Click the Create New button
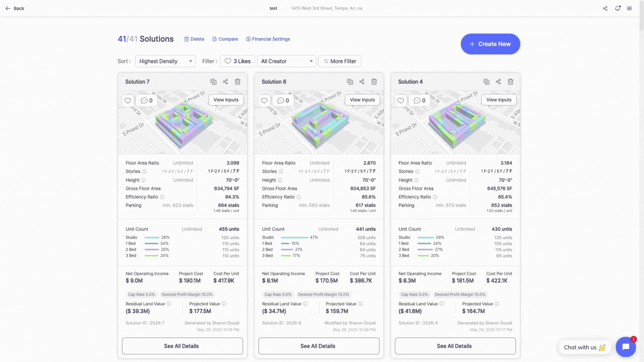This screenshot has width=644, height=362. pyautogui.click(x=490, y=44)
